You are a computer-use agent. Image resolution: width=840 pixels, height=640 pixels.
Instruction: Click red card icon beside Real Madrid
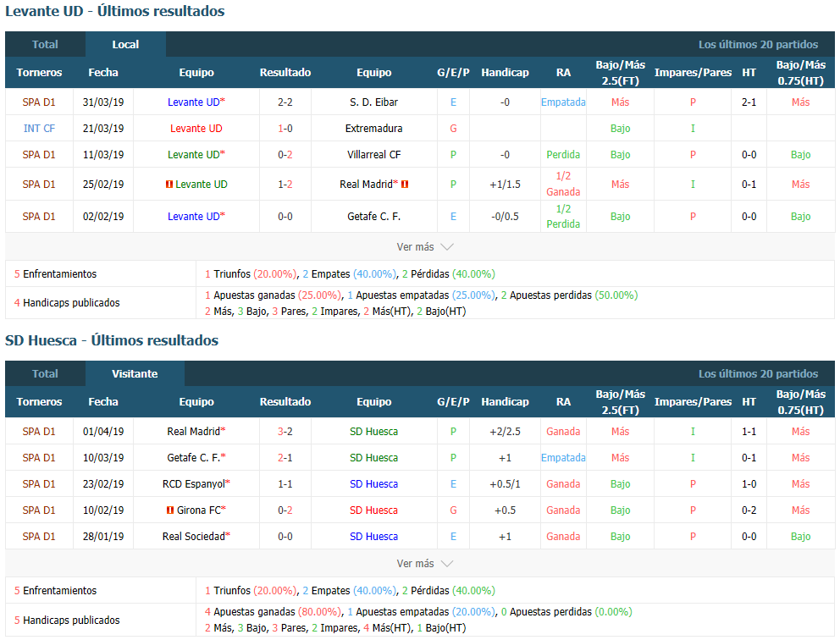tap(405, 185)
